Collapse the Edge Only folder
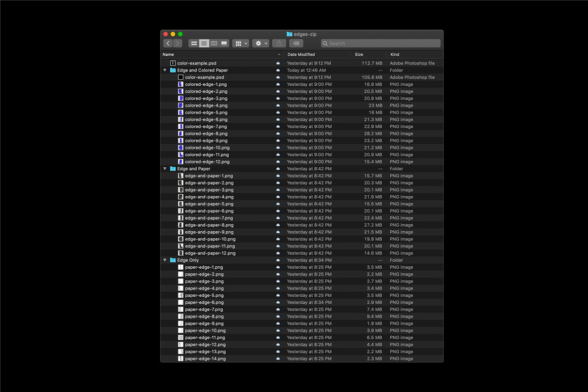Image resolution: width=588 pixels, height=392 pixels. tap(165, 260)
